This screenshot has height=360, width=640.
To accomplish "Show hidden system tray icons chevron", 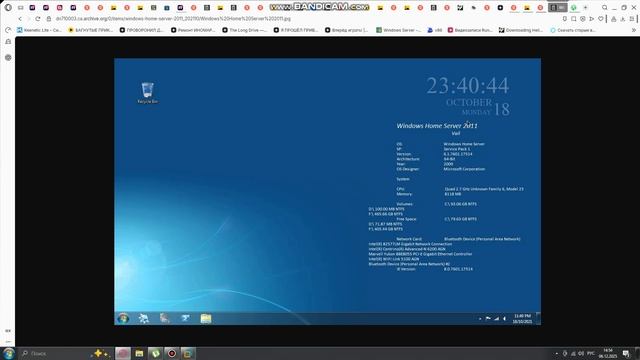I will click(556, 353).
